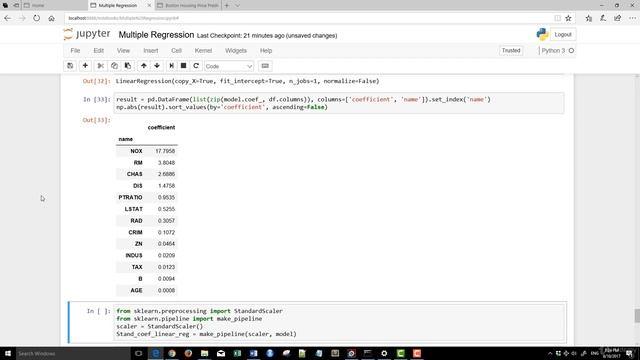
Task: Open Windows Start menu
Action: [8, 353]
